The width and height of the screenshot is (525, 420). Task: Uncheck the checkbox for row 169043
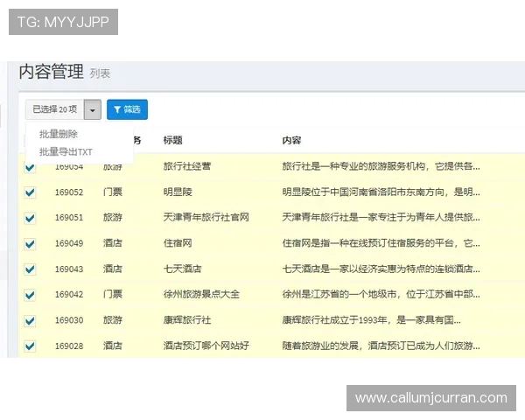tap(30, 269)
